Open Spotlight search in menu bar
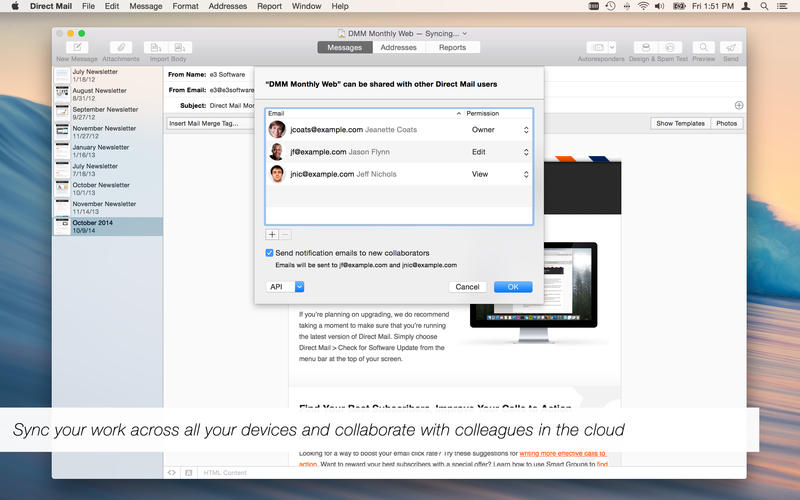Screen dimensions: 800x500 [764, 6]
